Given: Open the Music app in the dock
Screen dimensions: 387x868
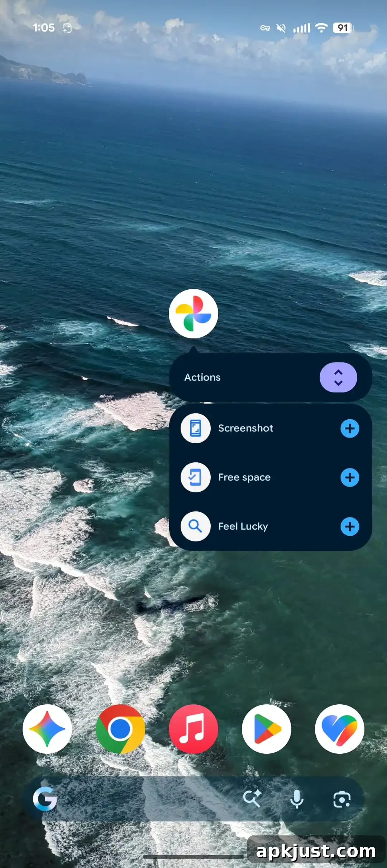Looking at the screenshot, I should coord(193,729).
